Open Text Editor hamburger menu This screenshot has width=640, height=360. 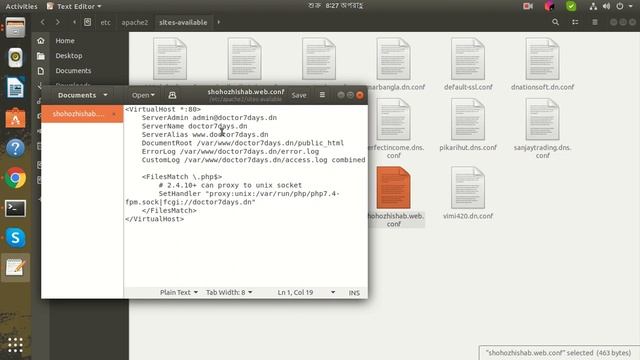[x=322, y=95]
